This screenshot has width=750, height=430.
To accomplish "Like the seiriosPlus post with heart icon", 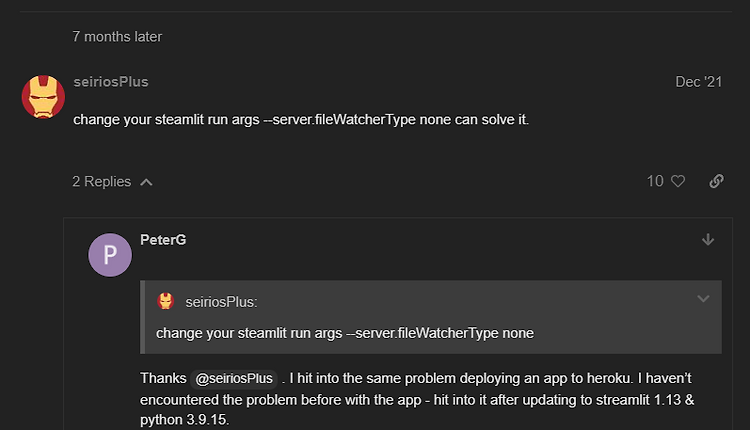I will [678, 181].
